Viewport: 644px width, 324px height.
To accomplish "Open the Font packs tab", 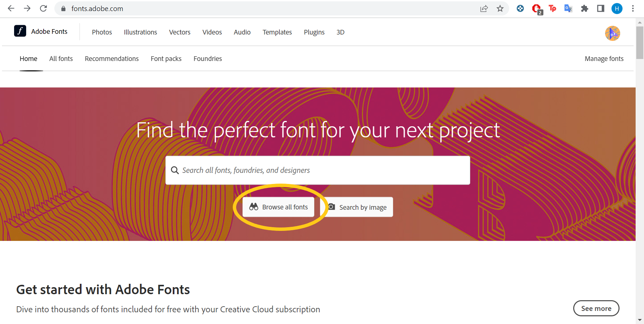I will [x=166, y=59].
